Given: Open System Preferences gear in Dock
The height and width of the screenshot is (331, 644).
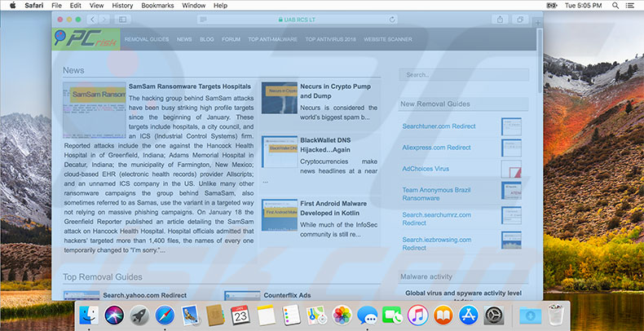Looking at the screenshot, I should [494, 316].
